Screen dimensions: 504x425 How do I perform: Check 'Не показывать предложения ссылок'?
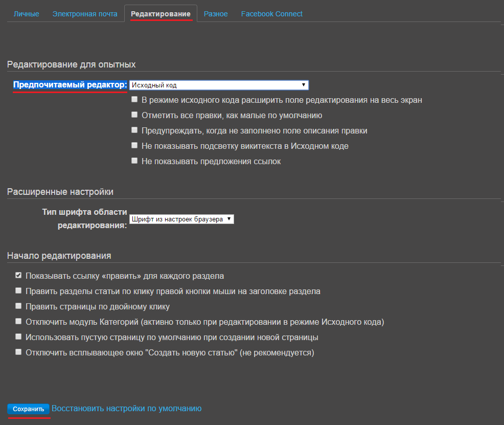[x=134, y=161]
